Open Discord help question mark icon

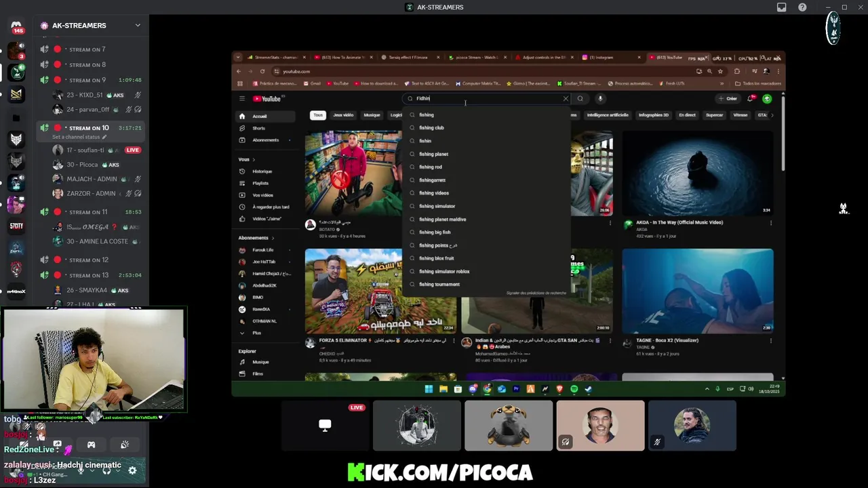click(x=802, y=7)
